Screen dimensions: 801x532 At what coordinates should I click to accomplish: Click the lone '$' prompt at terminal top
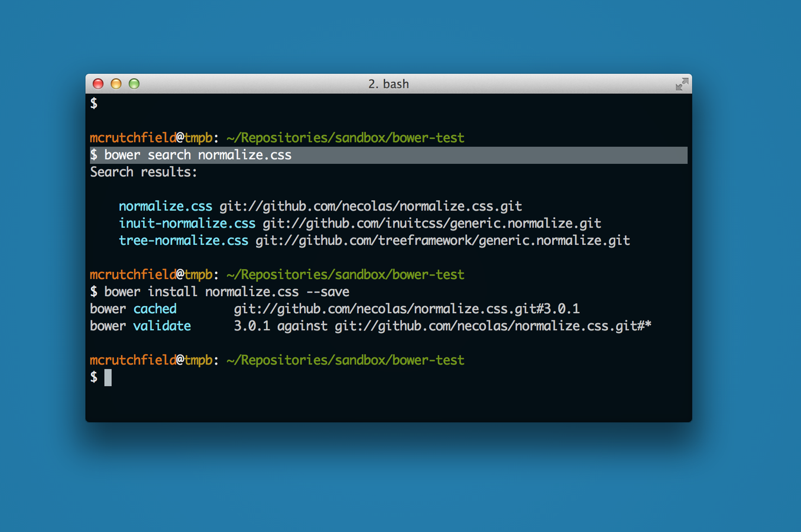pos(94,103)
